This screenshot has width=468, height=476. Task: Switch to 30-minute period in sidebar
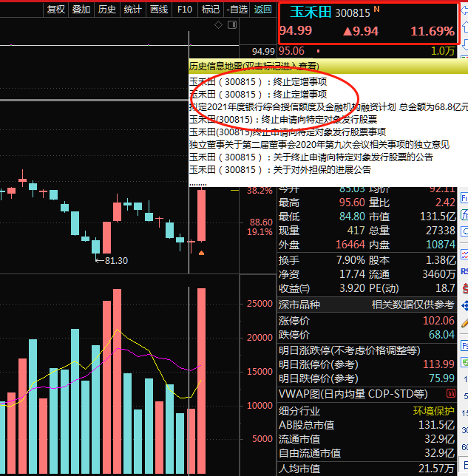[x=465, y=430]
